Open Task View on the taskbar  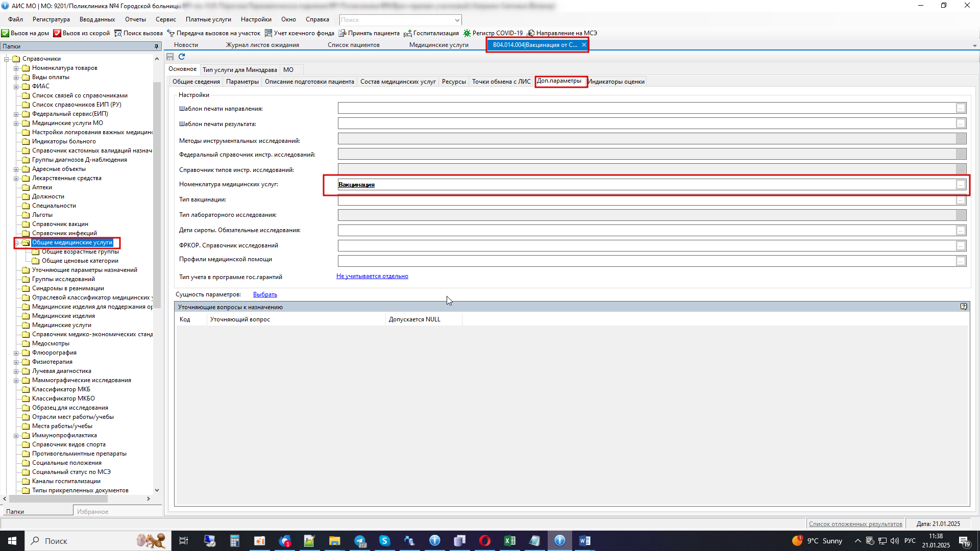pyautogui.click(x=184, y=541)
